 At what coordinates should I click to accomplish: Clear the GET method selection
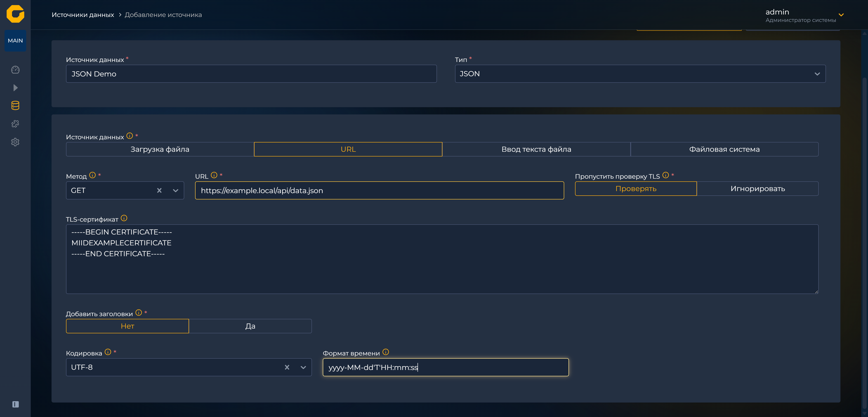pos(159,190)
